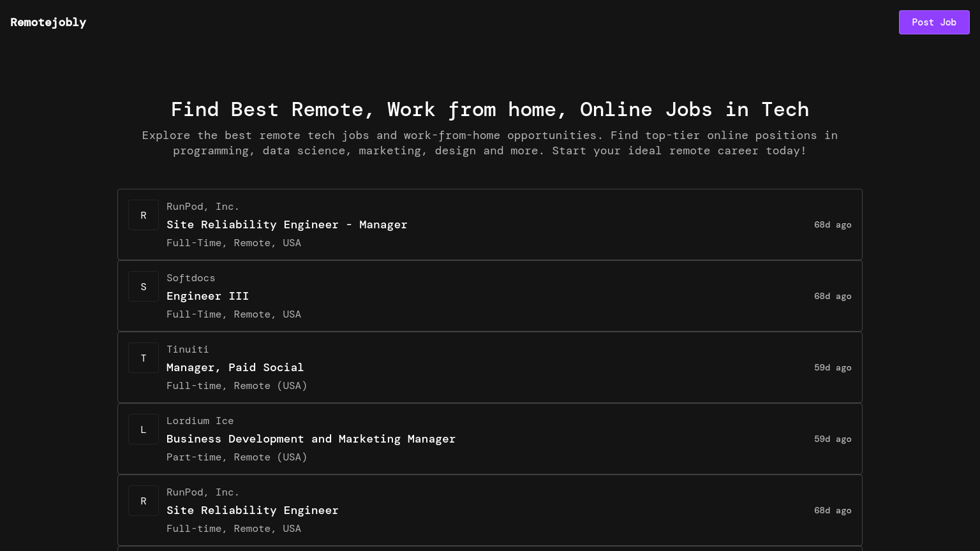This screenshot has height=551, width=980.
Task: Open Business Development and Marketing Manager posting
Action: tap(311, 439)
